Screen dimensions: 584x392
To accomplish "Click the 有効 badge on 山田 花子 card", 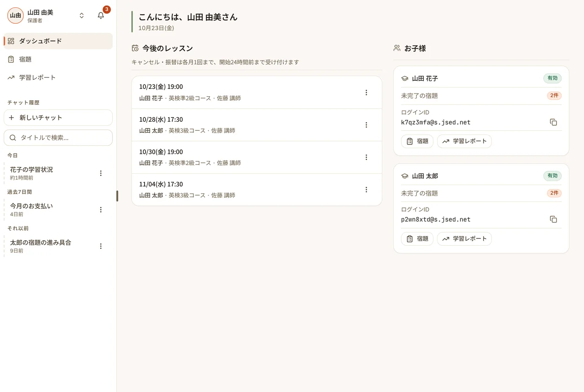I will pyautogui.click(x=553, y=78).
